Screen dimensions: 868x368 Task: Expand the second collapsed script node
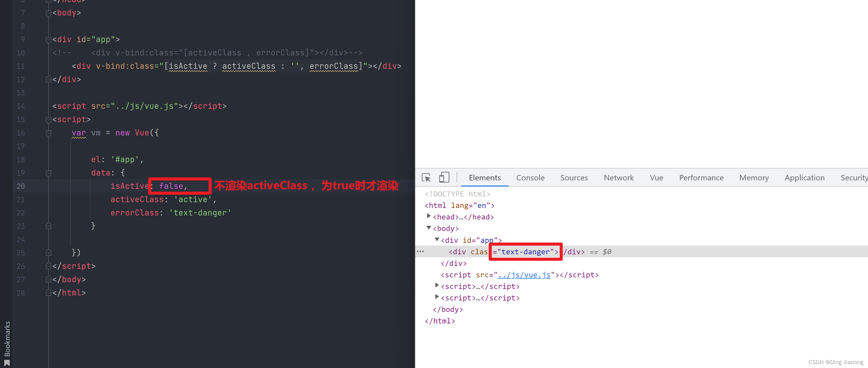click(437, 297)
